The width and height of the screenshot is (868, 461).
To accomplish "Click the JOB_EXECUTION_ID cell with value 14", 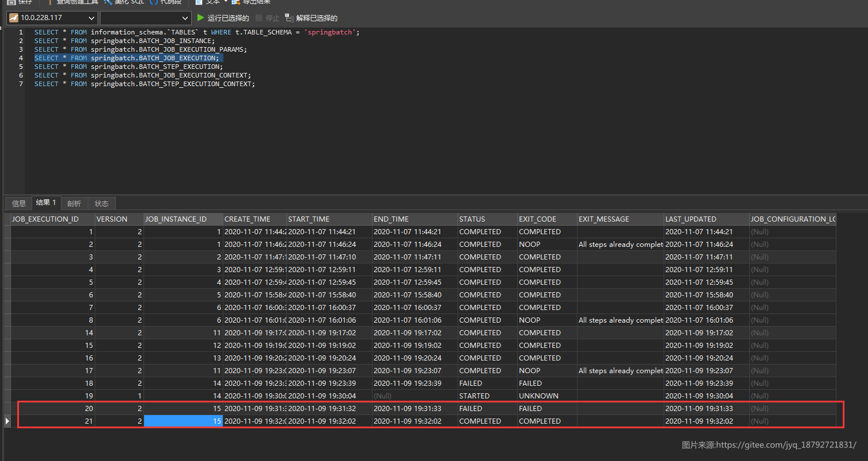I will (53, 333).
